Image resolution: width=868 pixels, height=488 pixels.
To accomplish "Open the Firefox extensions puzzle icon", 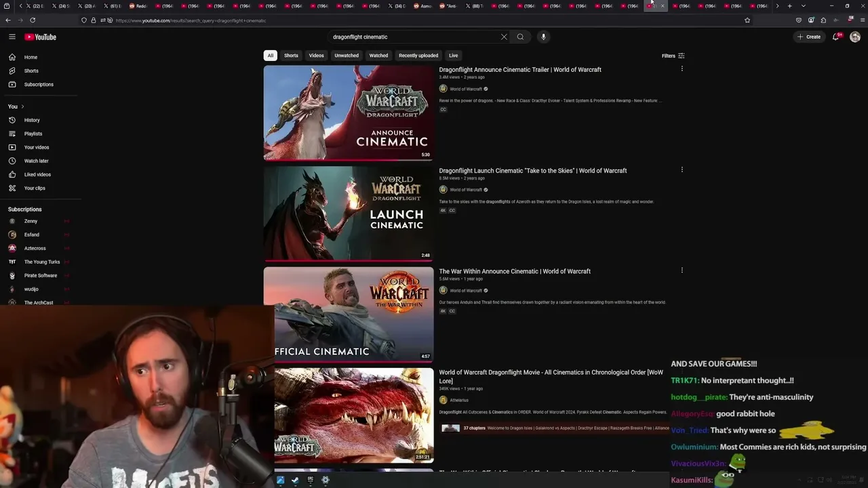I will pos(823,20).
